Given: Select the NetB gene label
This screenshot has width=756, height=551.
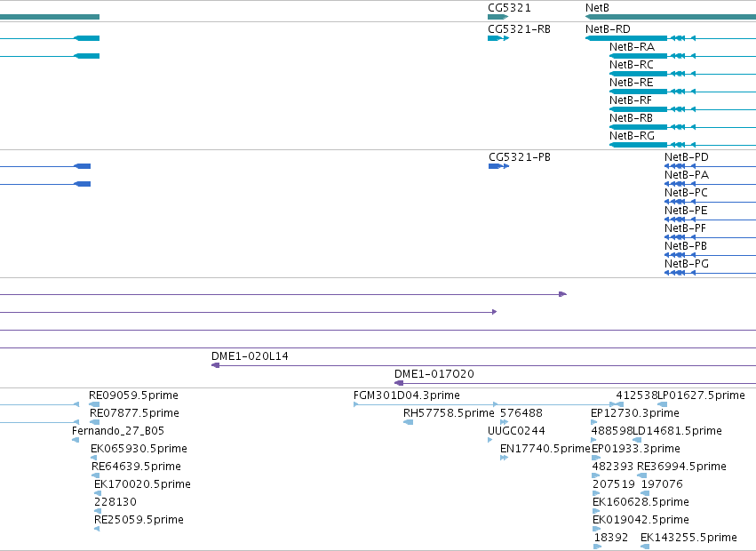Looking at the screenshot, I should pyautogui.click(x=597, y=8).
